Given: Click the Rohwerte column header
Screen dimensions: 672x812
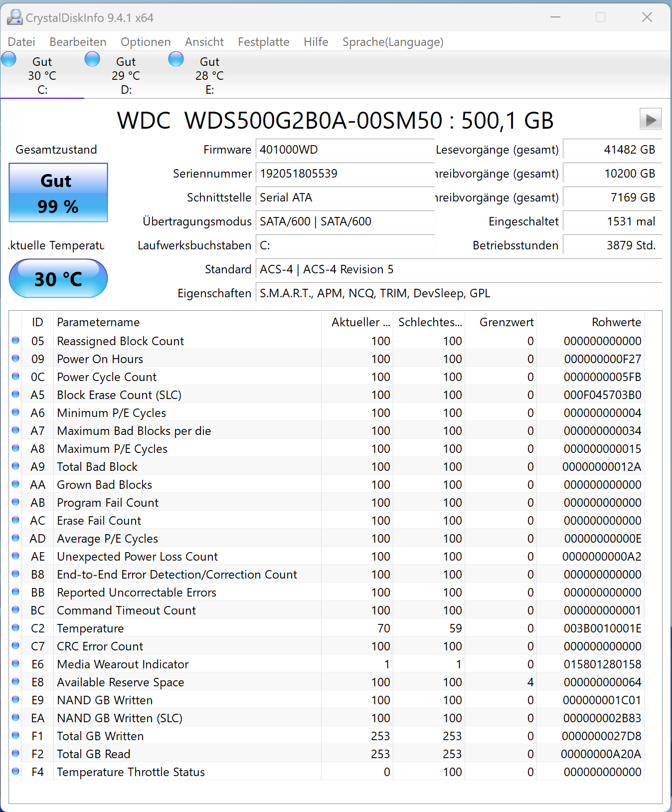Looking at the screenshot, I should 590,322.
